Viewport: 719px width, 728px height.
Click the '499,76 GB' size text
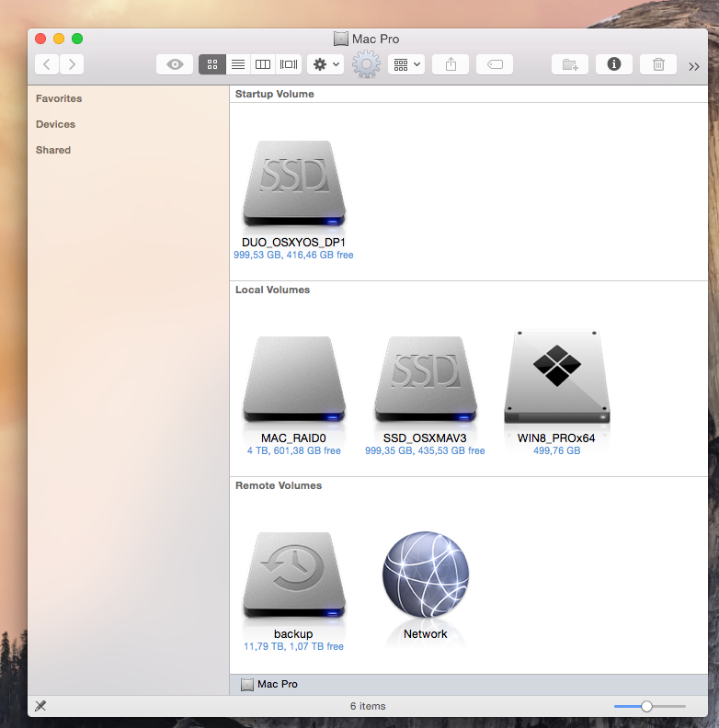pyautogui.click(x=557, y=450)
